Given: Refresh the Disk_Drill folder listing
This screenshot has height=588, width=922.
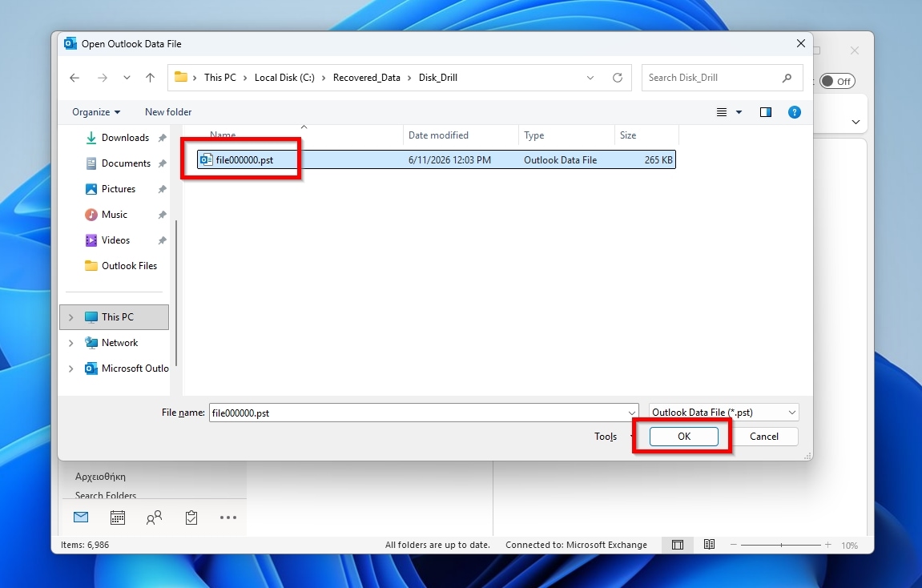Looking at the screenshot, I should click(618, 78).
